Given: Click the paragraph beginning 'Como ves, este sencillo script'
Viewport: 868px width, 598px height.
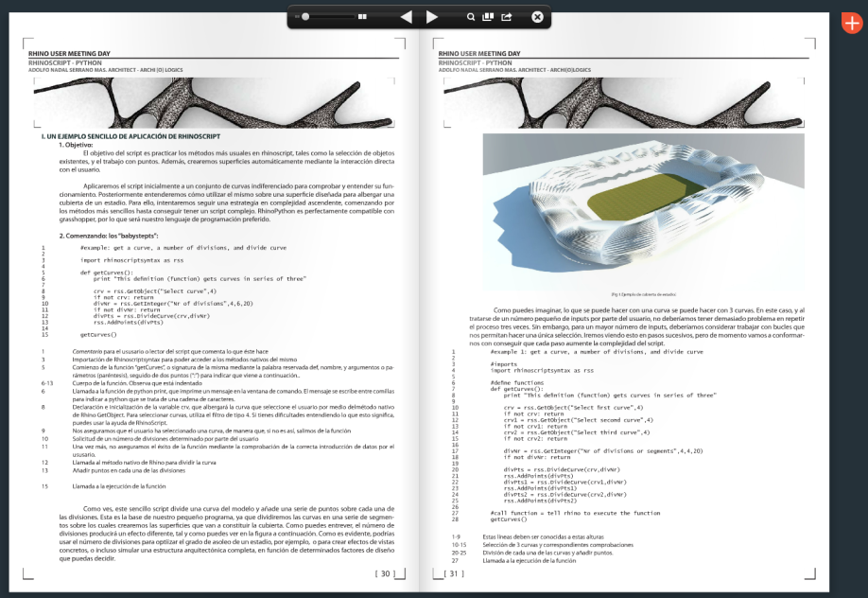Looking at the screenshot, I should (x=227, y=533).
